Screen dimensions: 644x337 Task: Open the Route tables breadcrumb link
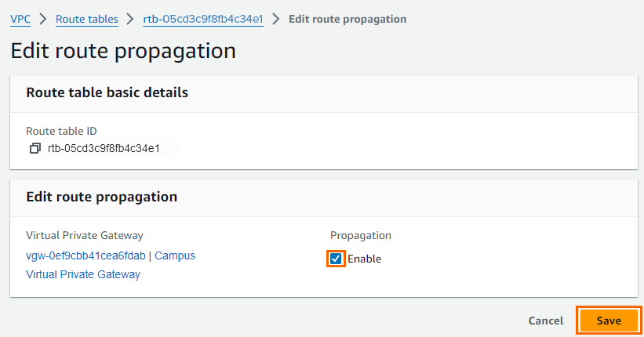click(x=86, y=20)
